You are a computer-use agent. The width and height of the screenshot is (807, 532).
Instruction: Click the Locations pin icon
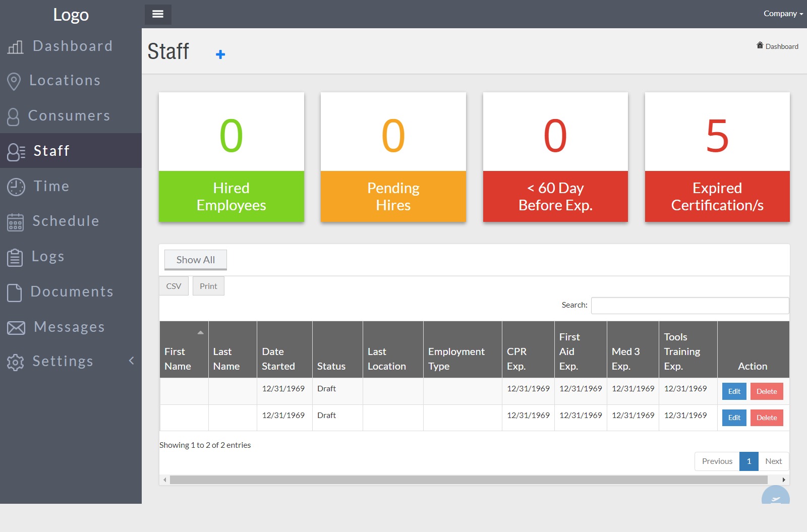click(x=14, y=81)
